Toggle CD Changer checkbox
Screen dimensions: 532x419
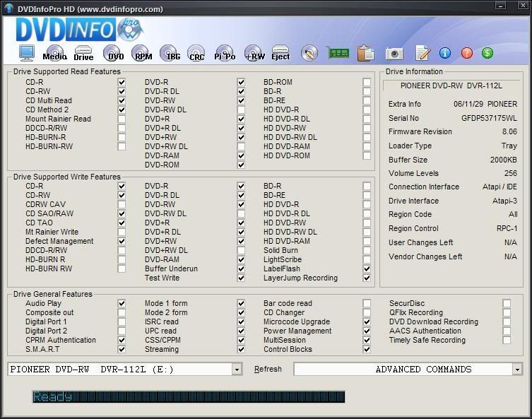[367, 312]
